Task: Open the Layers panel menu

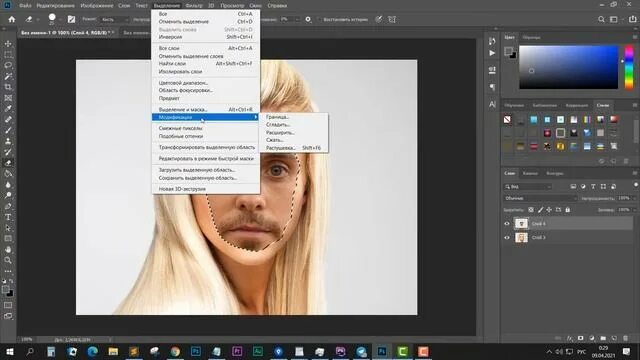Action: pyautogui.click(x=635, y=173)
